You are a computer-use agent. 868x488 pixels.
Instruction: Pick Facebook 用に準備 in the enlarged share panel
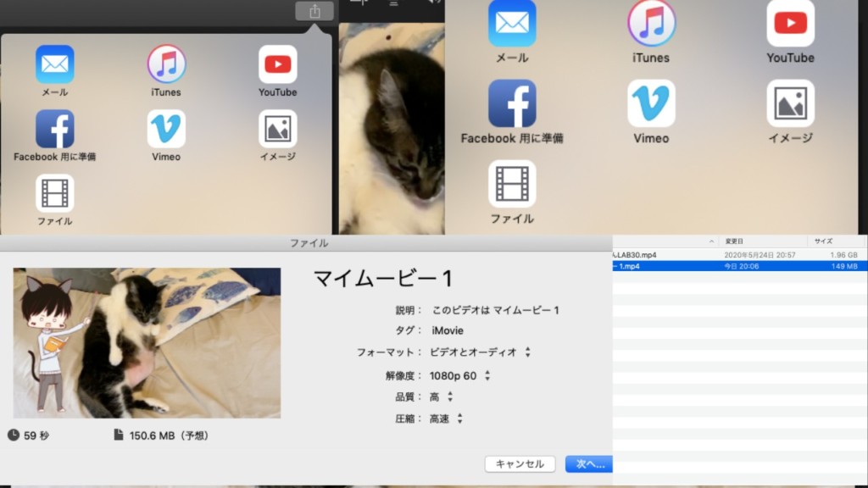[512, 112]
